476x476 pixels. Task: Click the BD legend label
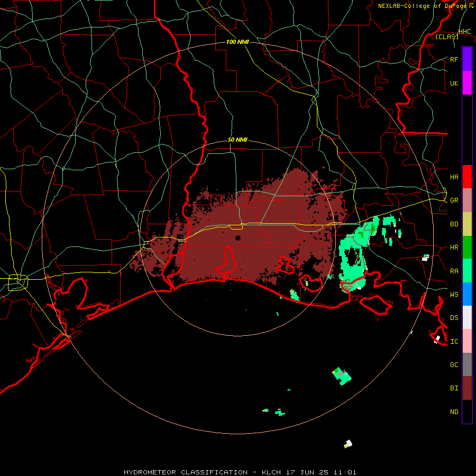[x=454, y=224]
